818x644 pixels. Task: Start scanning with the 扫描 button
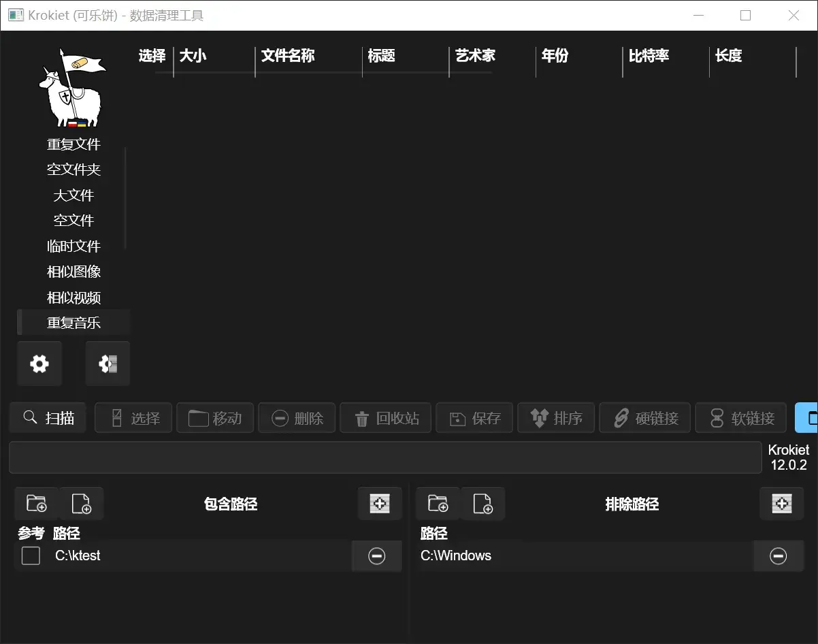48,417
